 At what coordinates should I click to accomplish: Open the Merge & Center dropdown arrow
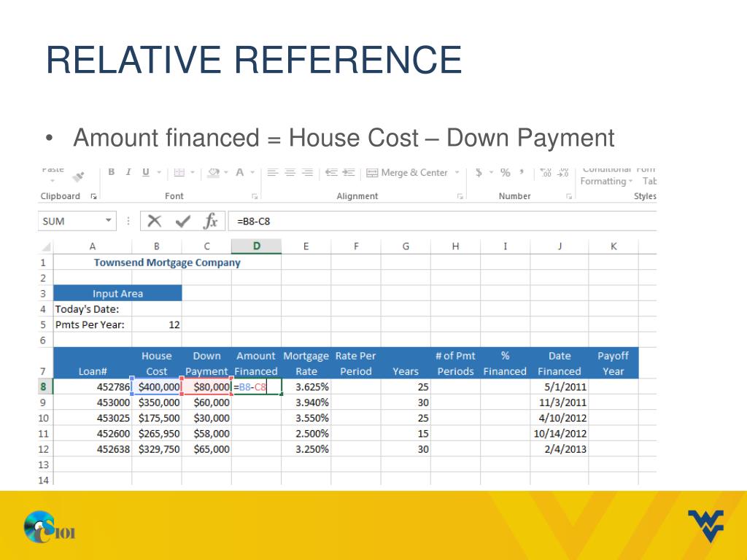457,172
